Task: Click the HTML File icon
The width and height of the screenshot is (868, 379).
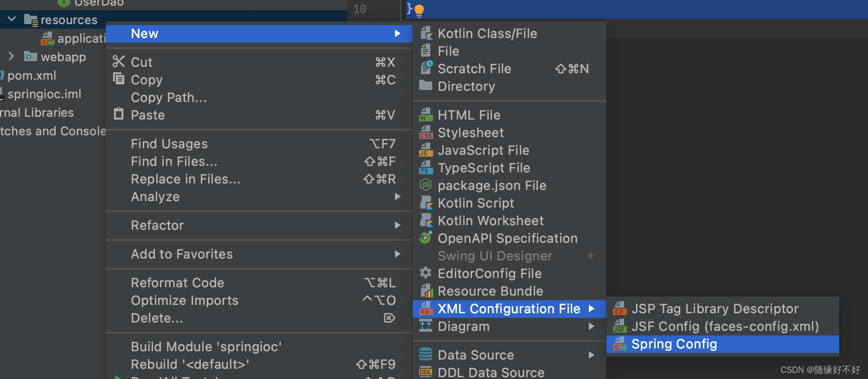Action: [426, 114]
